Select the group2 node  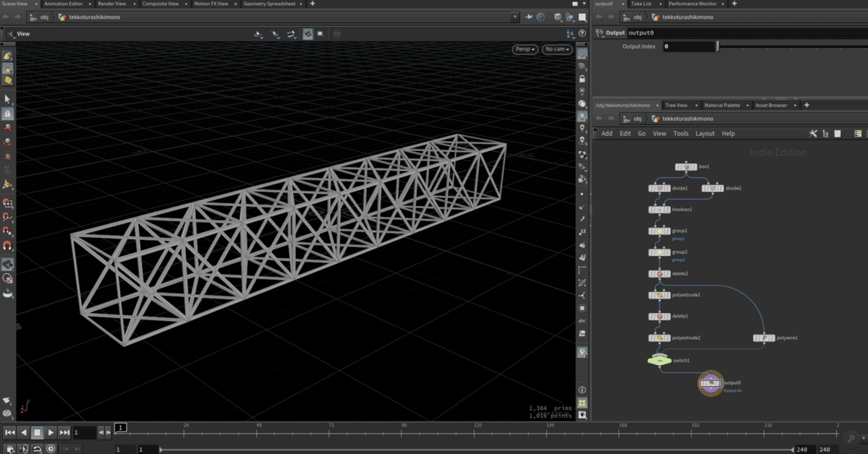(660, 252)
